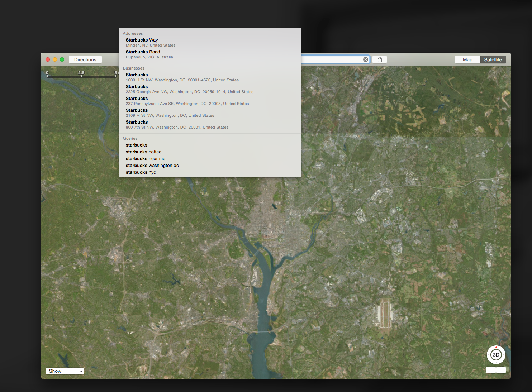The width and height of the screenshot is (532, 392).
Task: Choose Starbucks at 1000 H St NW
Action: [x=210, y=77]
